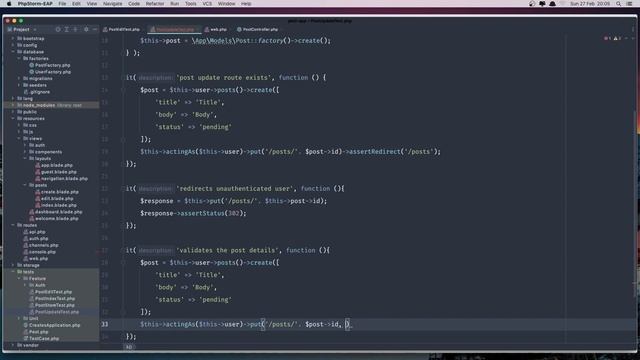Image resolution: width=640 pixels, height=360 pixels.
Task: Expand the vendor folder
Action: [13, 345]
